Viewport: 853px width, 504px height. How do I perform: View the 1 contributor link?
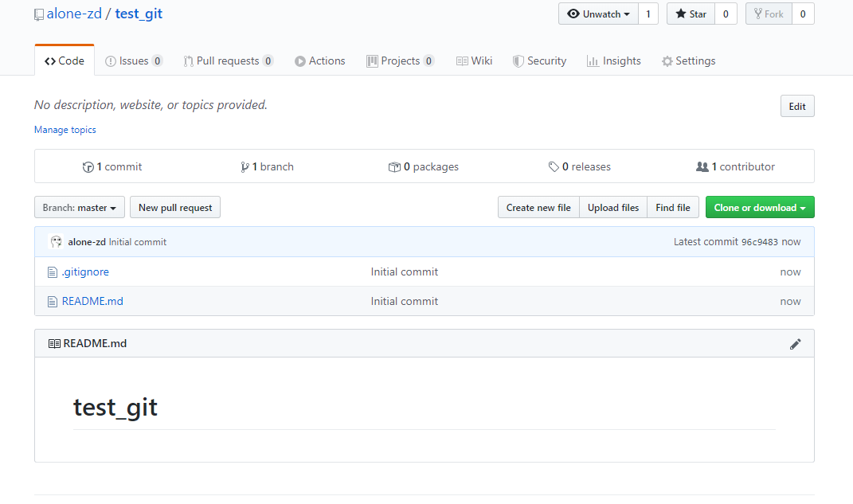[x=735, y=167]
